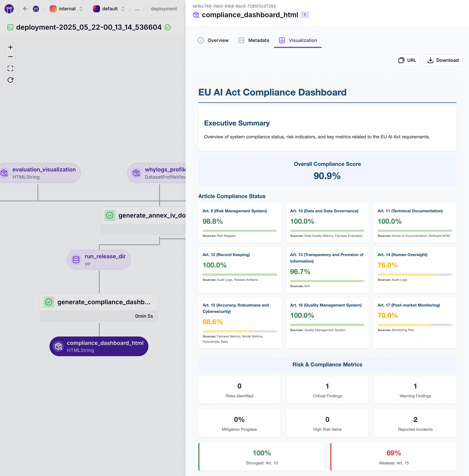Click the evaluation_visualization artifact node
This screenshot has height=476, width=469.
(x=39, y=173)
